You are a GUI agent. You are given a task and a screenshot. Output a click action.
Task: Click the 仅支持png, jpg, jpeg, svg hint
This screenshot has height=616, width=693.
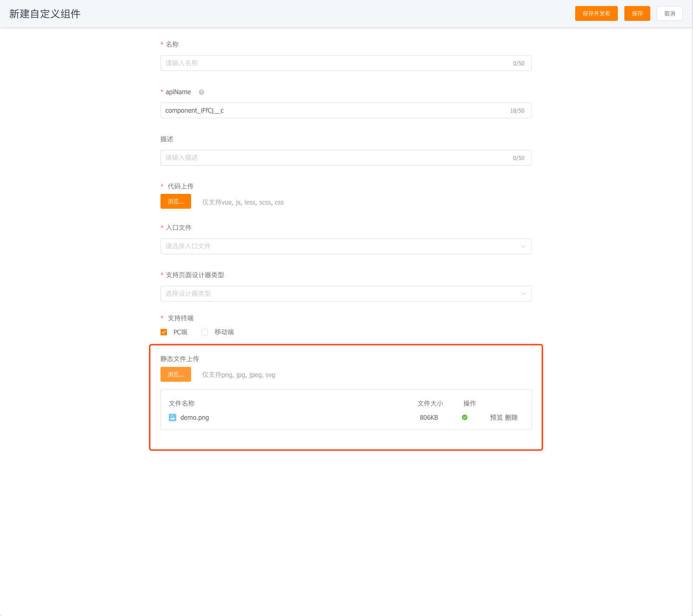[239, 375]
